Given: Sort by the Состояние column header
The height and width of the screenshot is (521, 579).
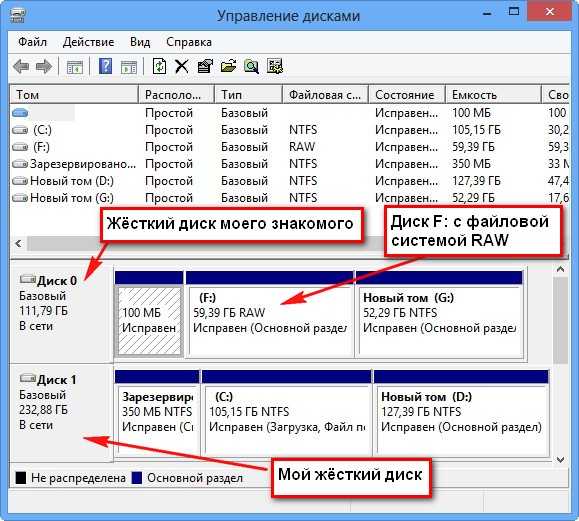Looking at the screenshot, I should pos(407,95).
